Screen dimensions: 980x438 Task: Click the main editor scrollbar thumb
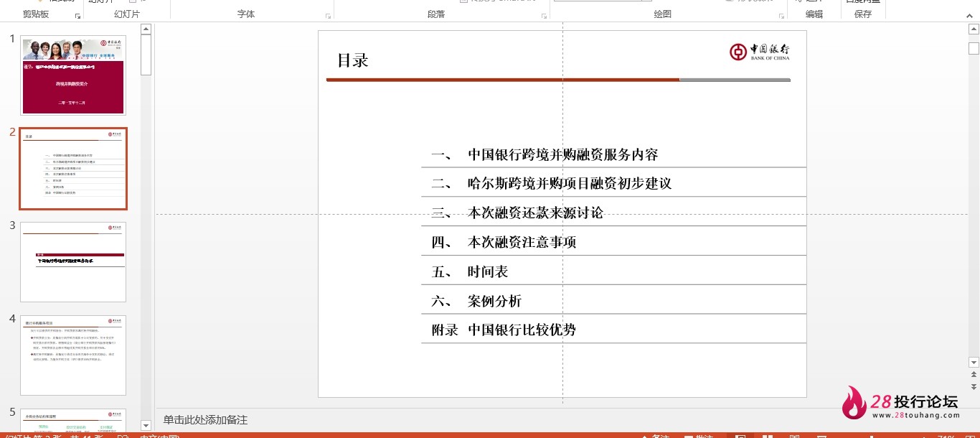click(x=974, y=48)
